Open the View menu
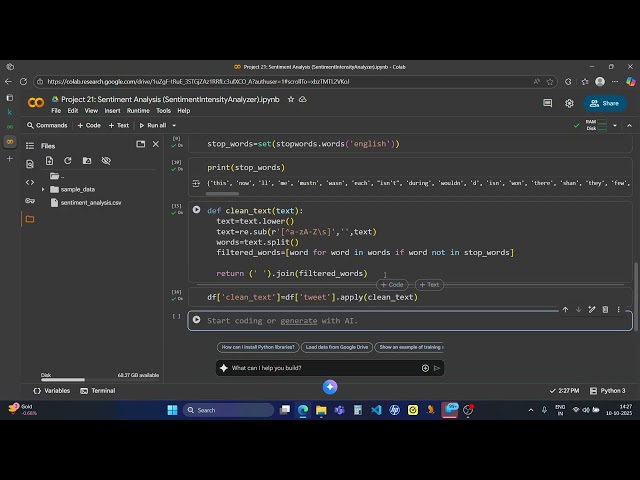The image size is (640, 480). coord(91,111)
